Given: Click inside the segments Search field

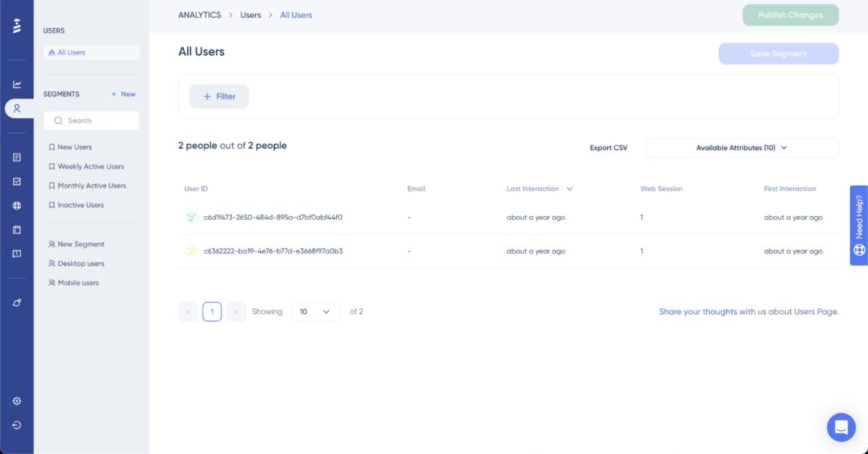Looking at the screenshot, I should tap(91, 120).
